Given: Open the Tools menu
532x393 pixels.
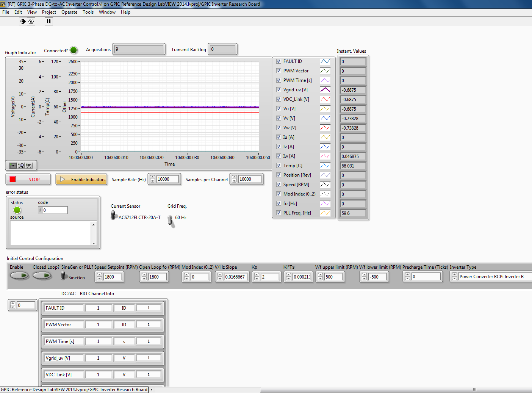Looking at the screenshot, I should [88, 12].
